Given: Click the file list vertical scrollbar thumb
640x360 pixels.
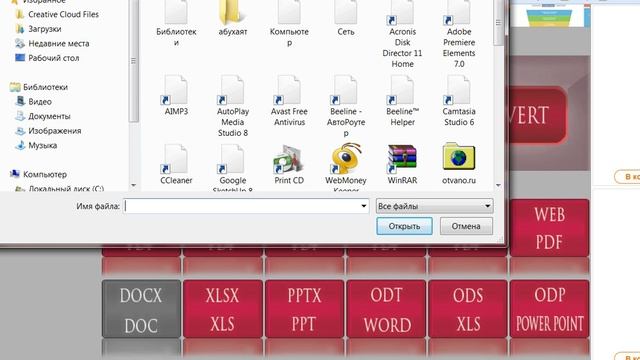Looking at the screenshot, I should pos(498,22).
